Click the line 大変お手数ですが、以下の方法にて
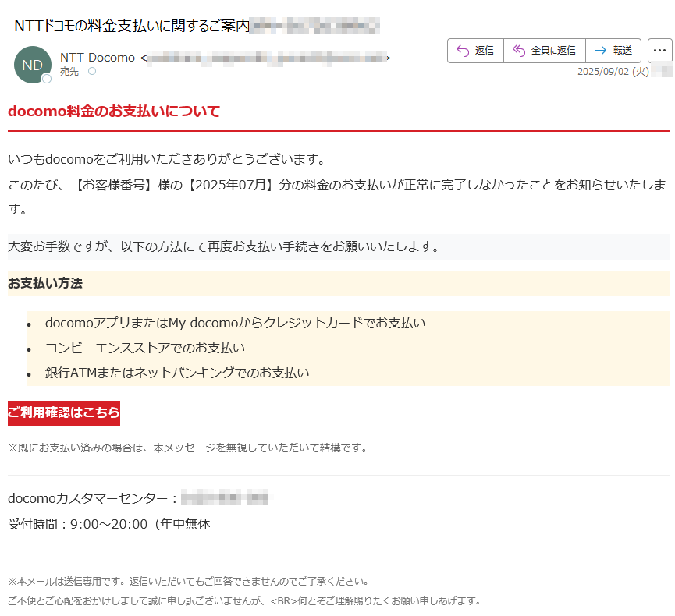Image resolution: width=675 pixels, height=616 pixels. [x=224, y=247]
